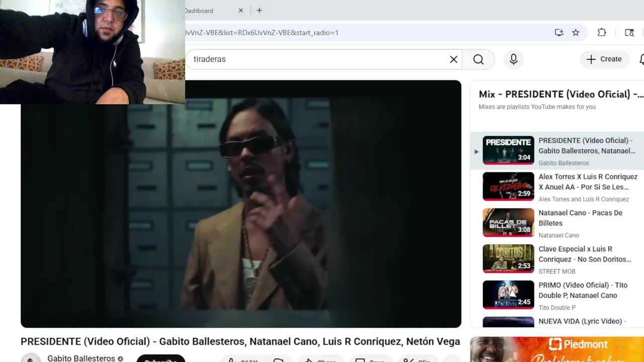644x362 pixels.
Task: Click the STREET MOB channel name
Action: click(x=556, y=271)
